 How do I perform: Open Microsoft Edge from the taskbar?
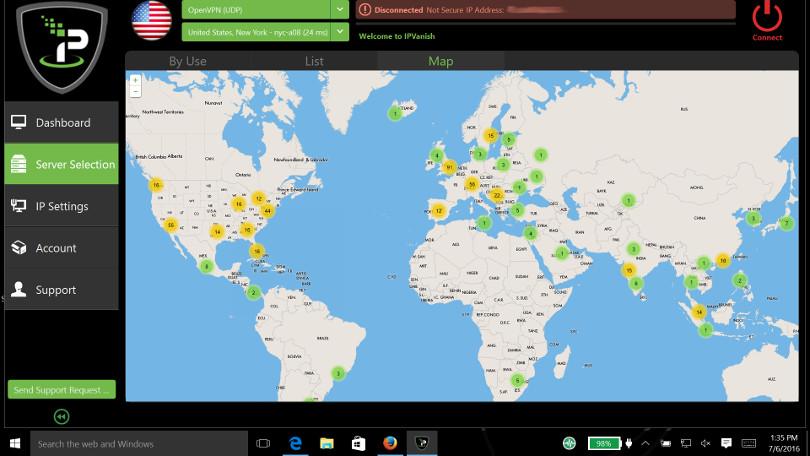(x=296, y=443)
